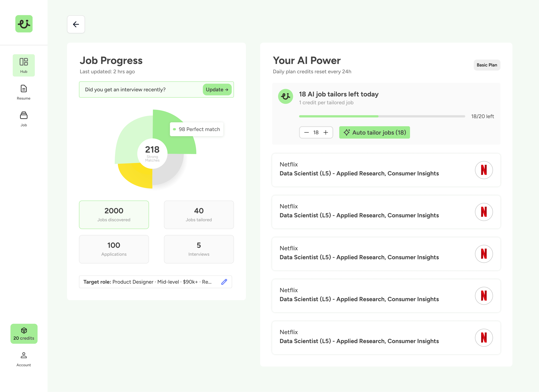Click the tailor count value 18
The height and width of the screenshot is (392, 539).
[x=316, y=132]
